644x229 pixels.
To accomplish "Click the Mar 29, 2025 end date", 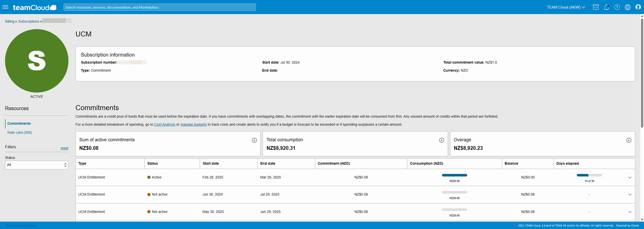I will click(271, 177).
